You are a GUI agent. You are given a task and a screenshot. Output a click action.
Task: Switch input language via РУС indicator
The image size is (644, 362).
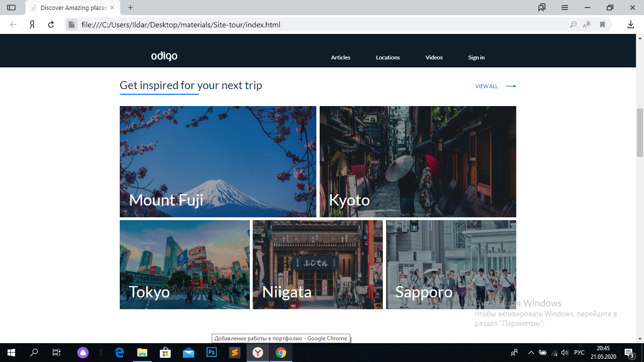pos(579,352)
